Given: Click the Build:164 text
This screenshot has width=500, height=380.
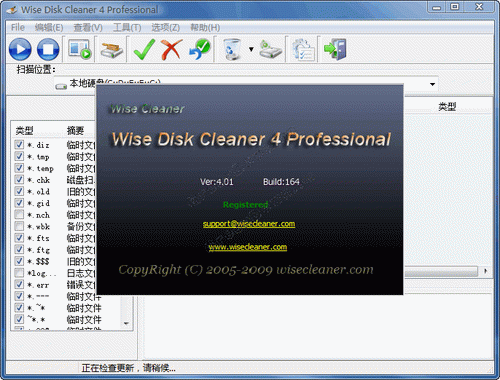Looking at the screenshot, I should click(x=281, y=182).
